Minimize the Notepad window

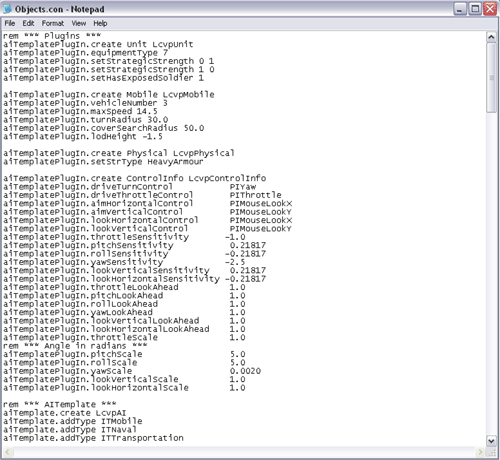click(460, 9)
